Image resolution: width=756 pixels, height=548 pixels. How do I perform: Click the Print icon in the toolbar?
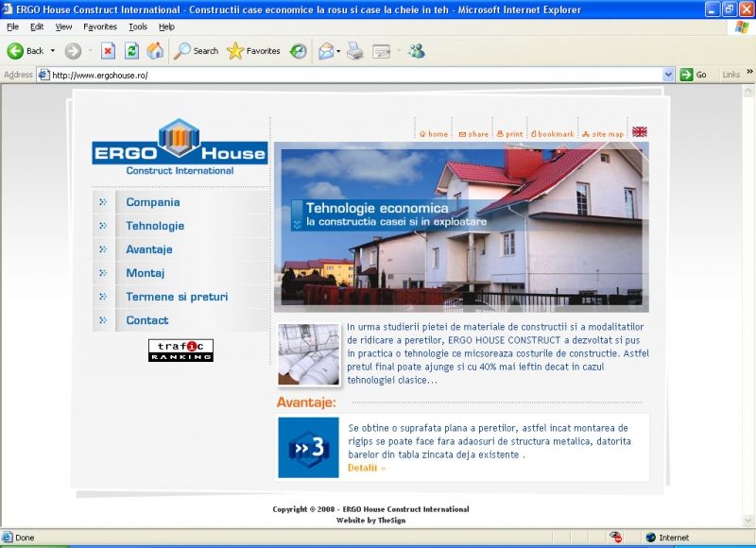click(355, 51)
